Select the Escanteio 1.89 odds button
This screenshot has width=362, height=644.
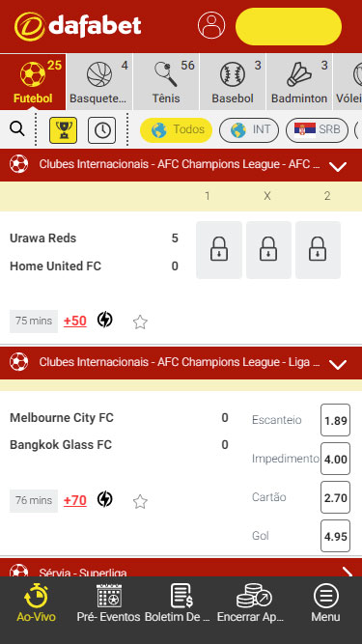point(335,420)
